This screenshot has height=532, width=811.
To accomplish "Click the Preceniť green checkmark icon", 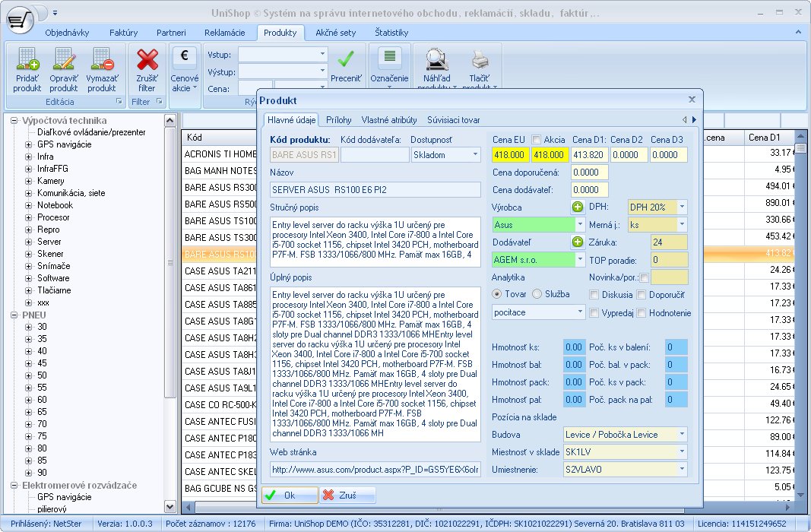I will coord(346,59).
